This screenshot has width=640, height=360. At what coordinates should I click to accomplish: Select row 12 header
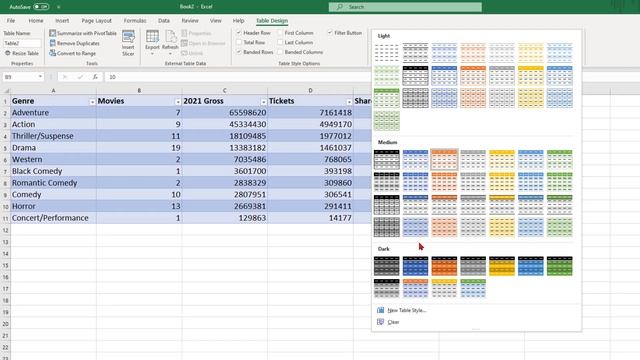[5, 230]
